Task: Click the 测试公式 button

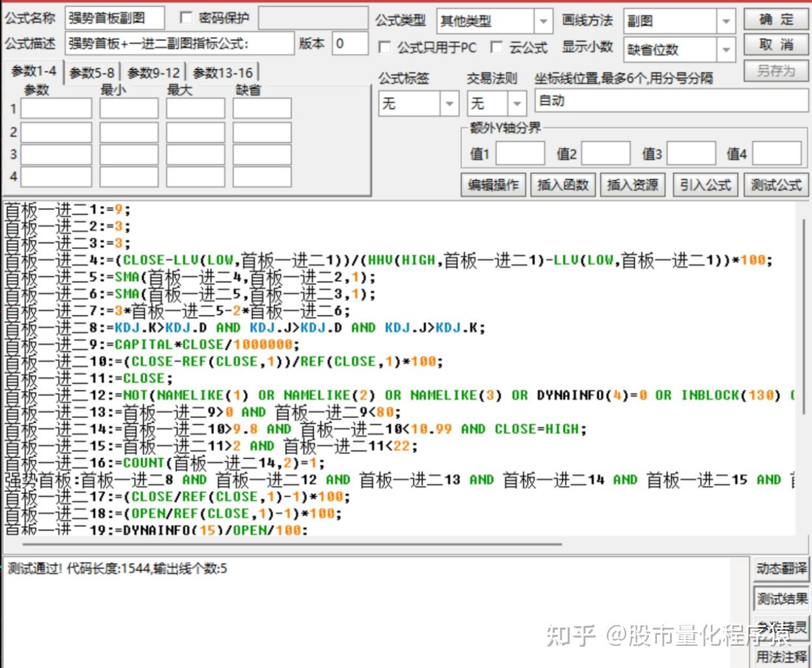Action: tap(776, 185)
